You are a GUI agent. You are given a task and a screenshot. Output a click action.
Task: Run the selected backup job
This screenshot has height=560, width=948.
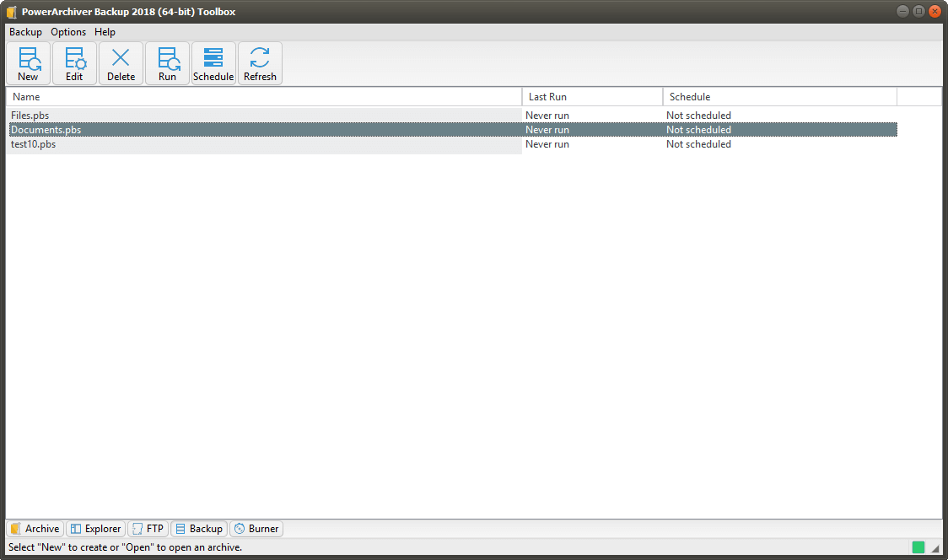pos(168,63)
